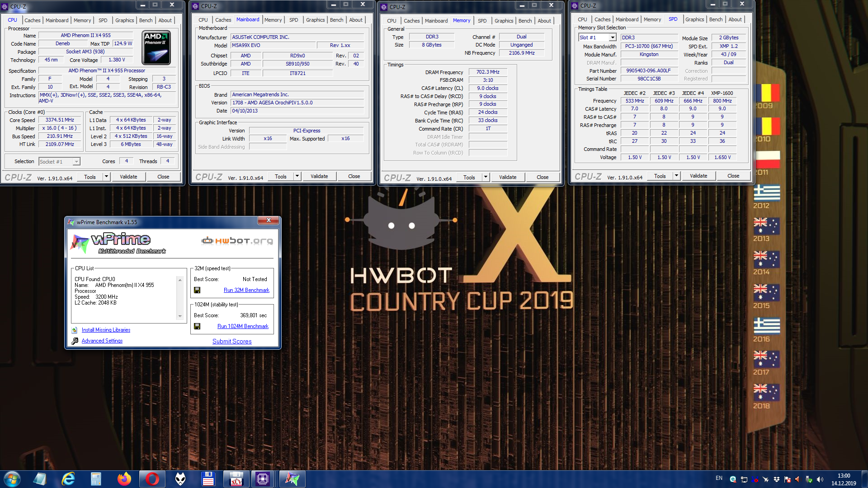Open the white speaker volume tray icon
The height and width of the screenshot is (488, 868).
[x=820, y=479]
